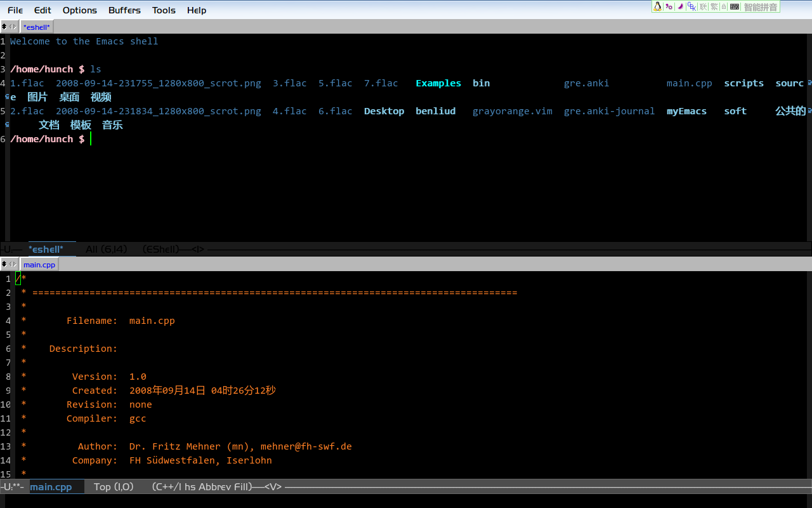Click the 'Filename: main.cpp' comment line
Image resolution: width=812 pixels, height=508 pixels.
pos(121,321)
